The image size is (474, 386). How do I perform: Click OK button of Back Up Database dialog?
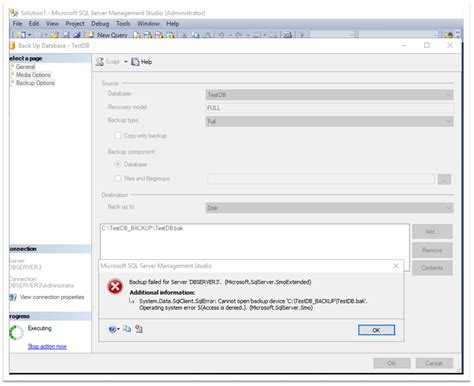click(x=392, y=363)
